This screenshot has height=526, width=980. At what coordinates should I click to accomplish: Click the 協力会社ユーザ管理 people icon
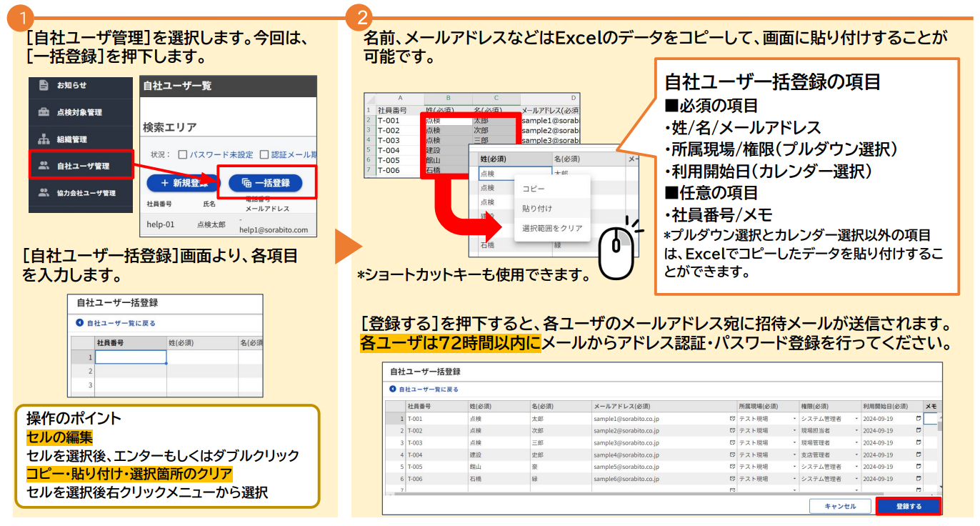(x=44, y=192)
